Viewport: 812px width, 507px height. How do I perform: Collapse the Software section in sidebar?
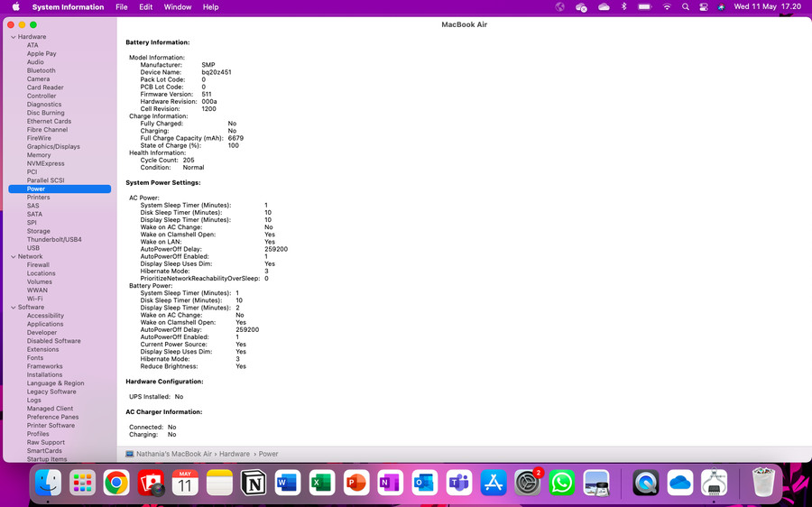(x=13, y=308)
